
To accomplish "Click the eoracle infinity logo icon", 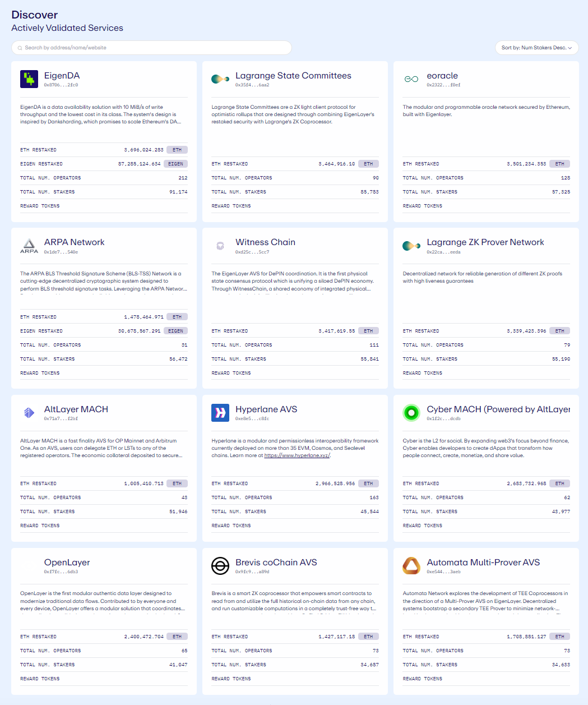I will click(411, 79).
